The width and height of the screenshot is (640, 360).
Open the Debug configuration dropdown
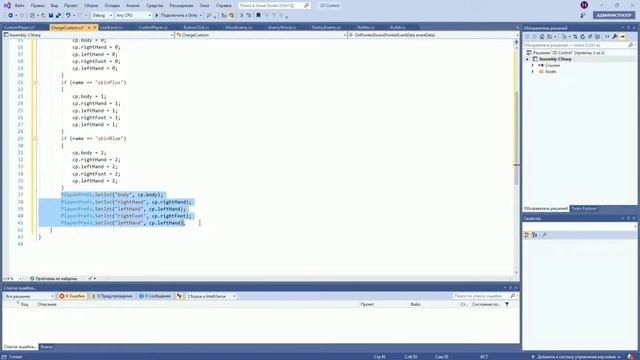(102, 15)
